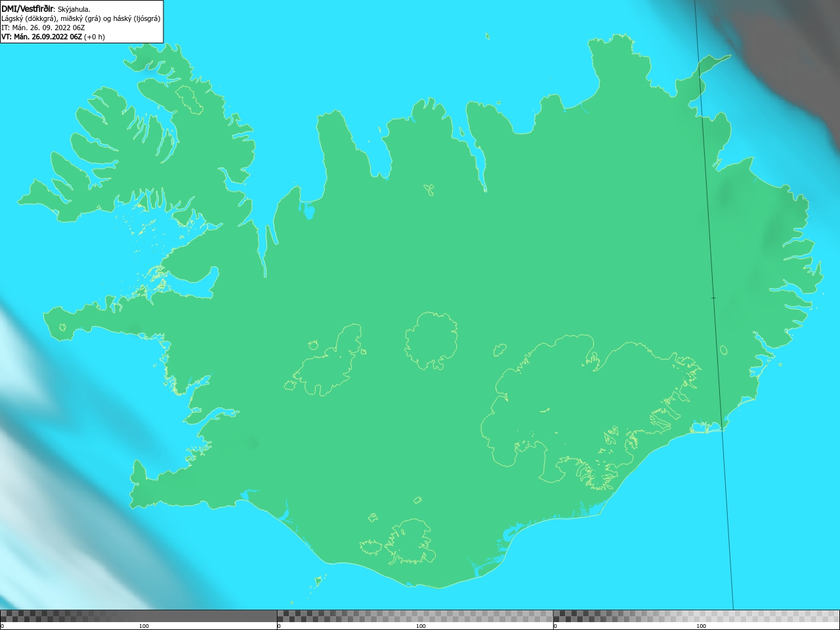840x630 pixels.
Task: Click the 100 label under the middle scale
Action: pos(421,626)
